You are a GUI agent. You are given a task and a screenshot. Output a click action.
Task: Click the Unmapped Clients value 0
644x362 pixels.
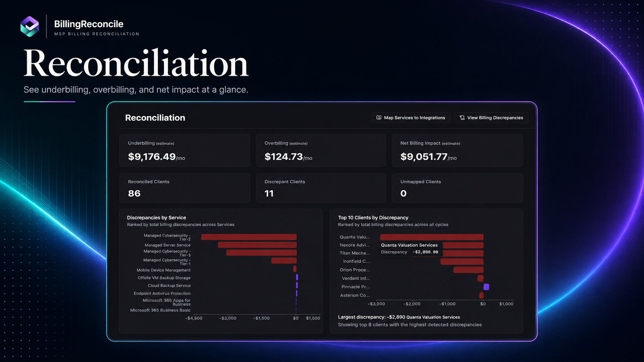[x=403, y=194]
